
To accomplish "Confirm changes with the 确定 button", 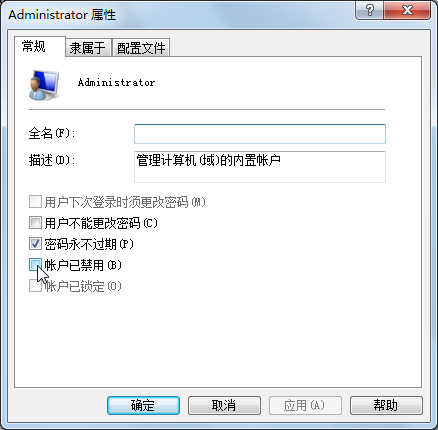I will tap(143, 405).
